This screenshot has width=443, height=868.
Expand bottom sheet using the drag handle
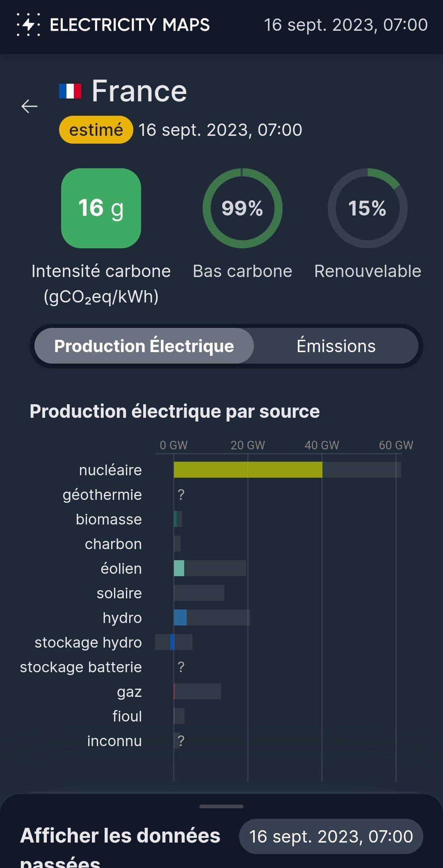(221, 806)
